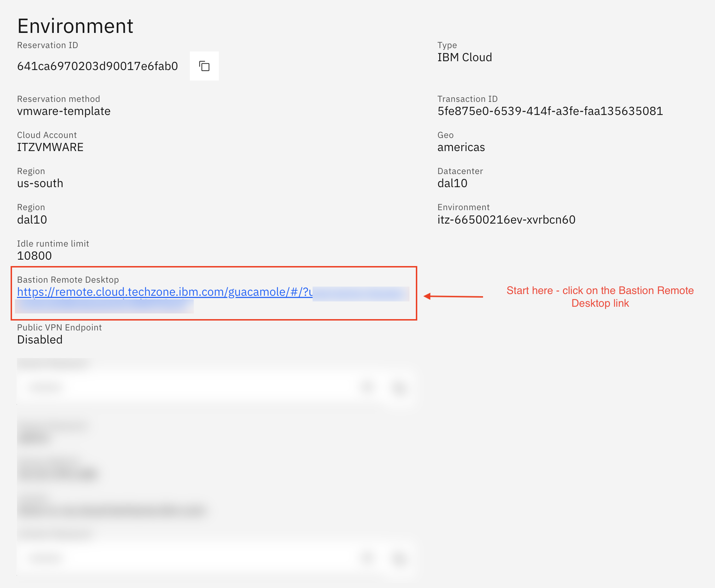The width and height of the screenshot is (715, 588).
Task: Click the americas geo value
Action: (x=461, y=147)
